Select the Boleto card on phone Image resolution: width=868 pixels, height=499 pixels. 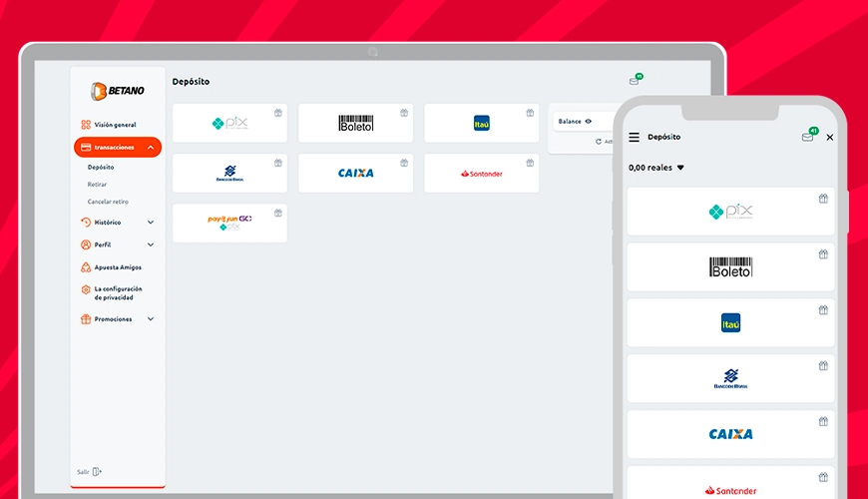[730, 266]
